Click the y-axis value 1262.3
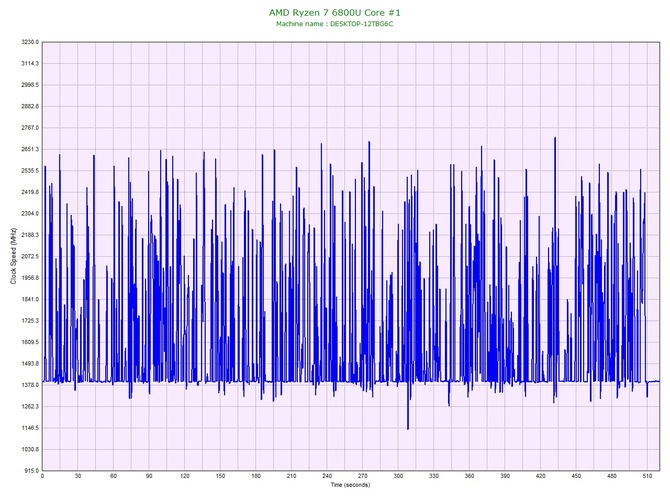This screenshot has height=502, width=670. coord(30,407)
